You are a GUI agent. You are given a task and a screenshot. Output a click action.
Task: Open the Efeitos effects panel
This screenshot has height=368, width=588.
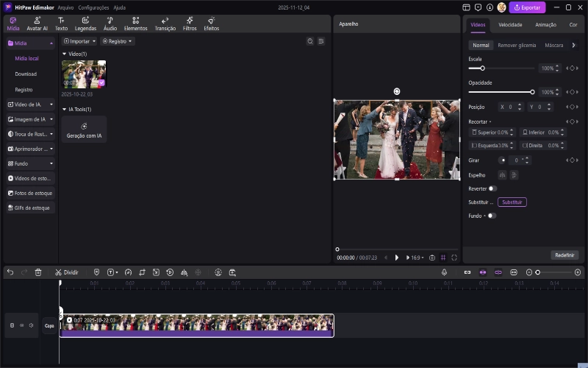pos(211,24)
